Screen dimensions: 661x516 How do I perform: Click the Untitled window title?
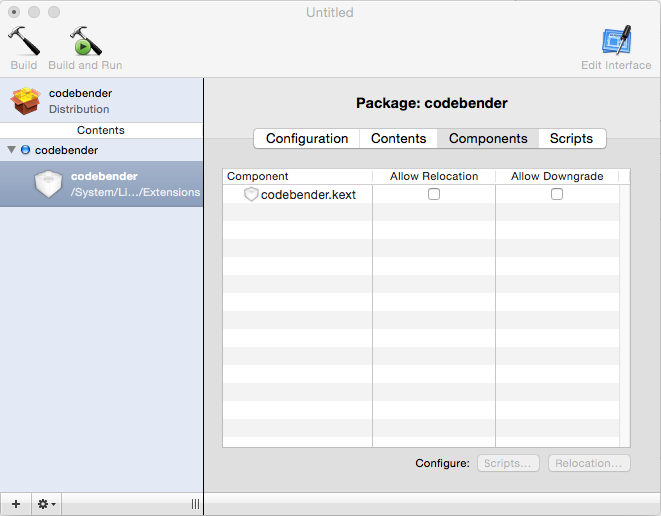(330, 12)
